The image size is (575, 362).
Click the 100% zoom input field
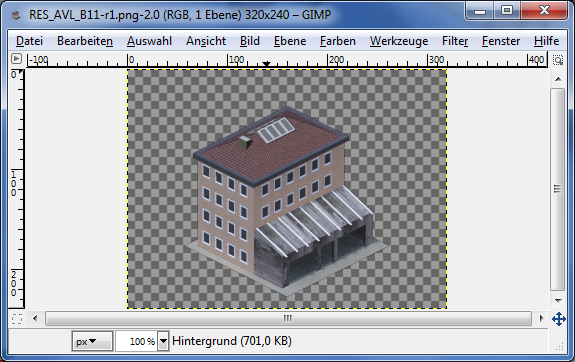point(137,341)
